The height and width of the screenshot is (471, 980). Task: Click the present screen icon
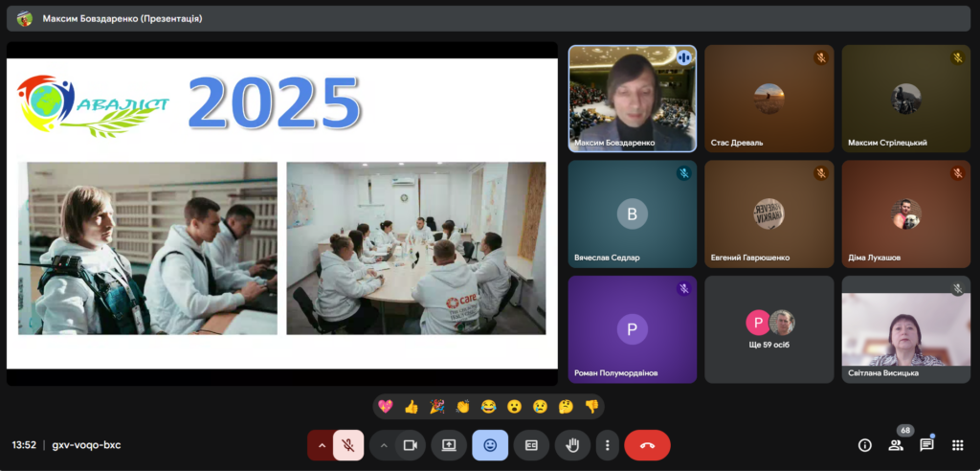point(448,445)
